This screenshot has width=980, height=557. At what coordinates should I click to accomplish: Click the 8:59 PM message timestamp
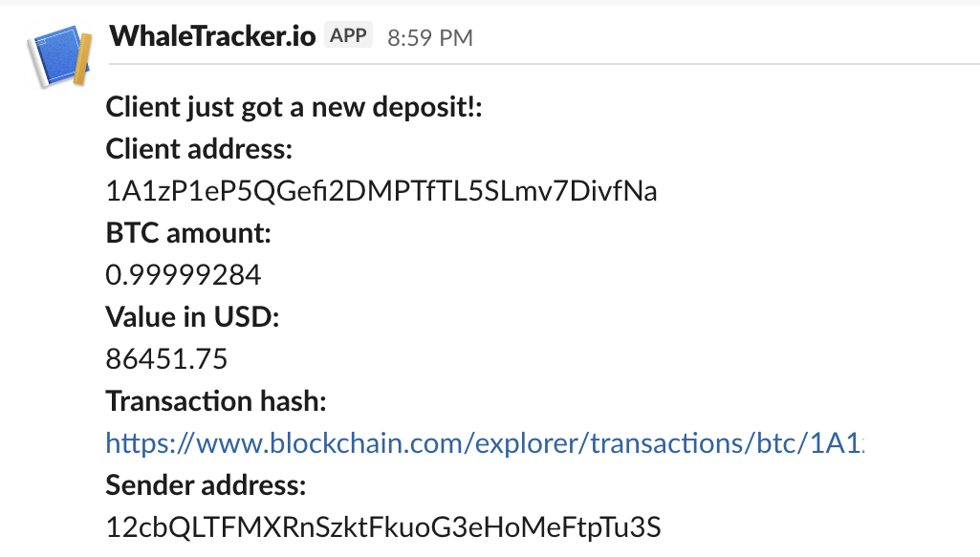pos(429,38)
